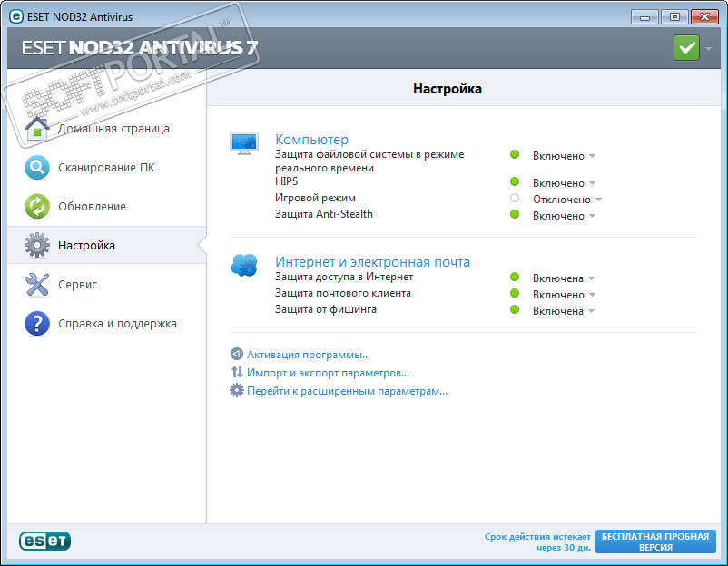The width and height of the screenshot is (728, 566).
Task: Click the Home page house icon
Action: [37, 128]
